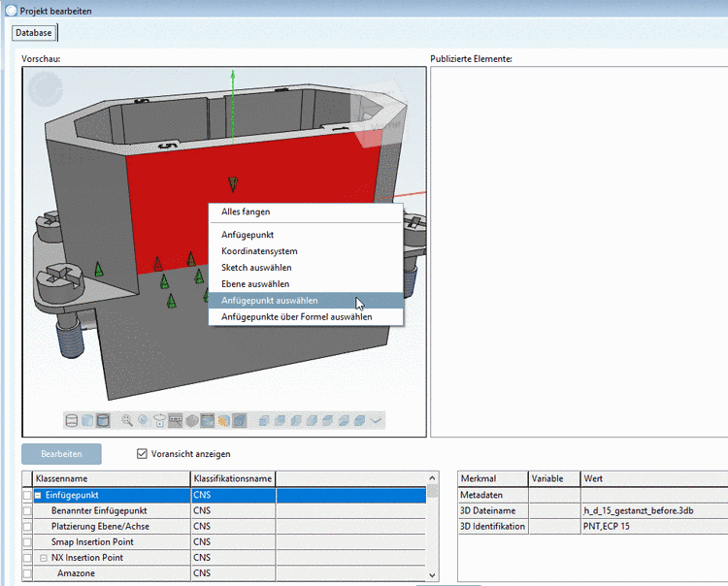Tick the checkbox for Smap Insertion Point row
Image resolution: width=728 pixels, height=586 pixels.
(x=27, y=542)
